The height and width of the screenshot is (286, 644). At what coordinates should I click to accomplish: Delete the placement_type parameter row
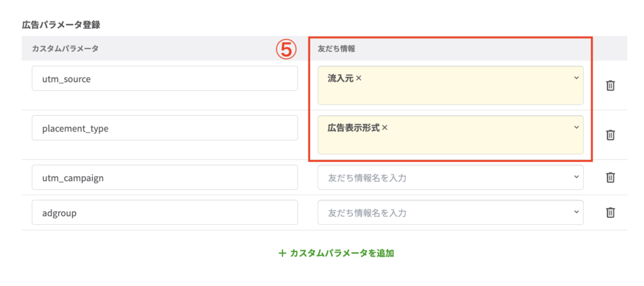[x=609, y=134]
